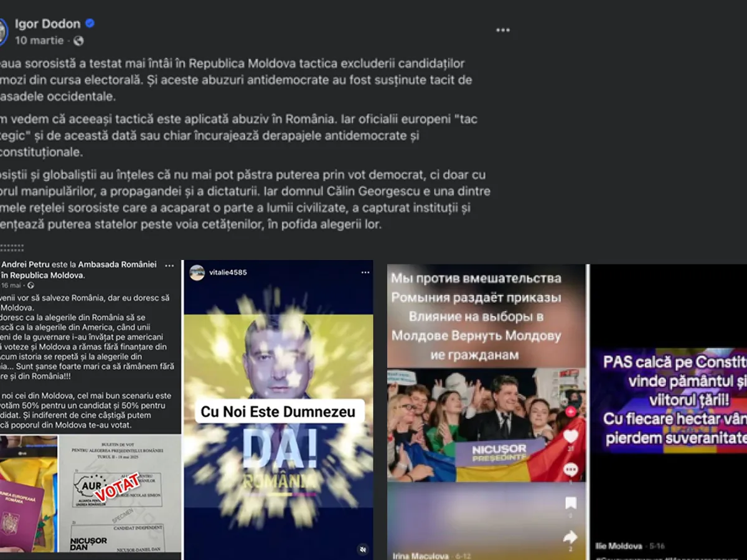This screenshot has width=747, height=560.
Task: Follow the creator via red plus button
Action: (571, 412)
